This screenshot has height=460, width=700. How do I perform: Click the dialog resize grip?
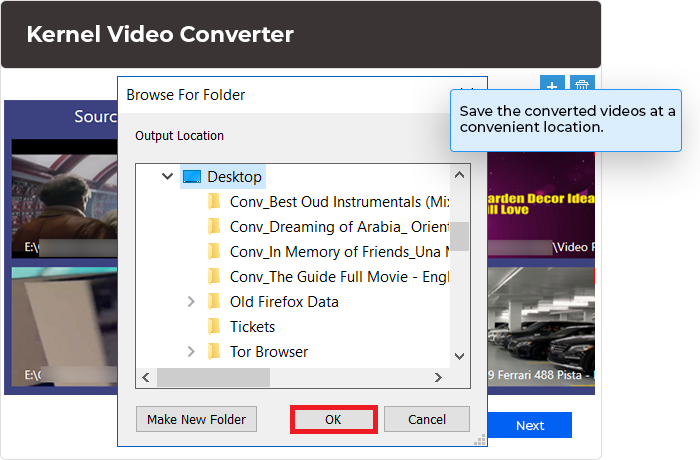pyautogui.click(x=480, y=440)
